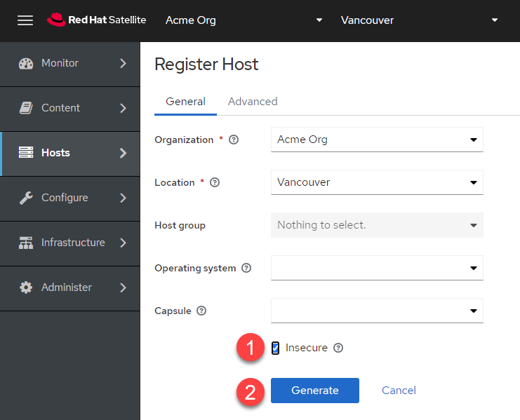
Task: Open the Location dropdown field
Action: tap(377, 182)
